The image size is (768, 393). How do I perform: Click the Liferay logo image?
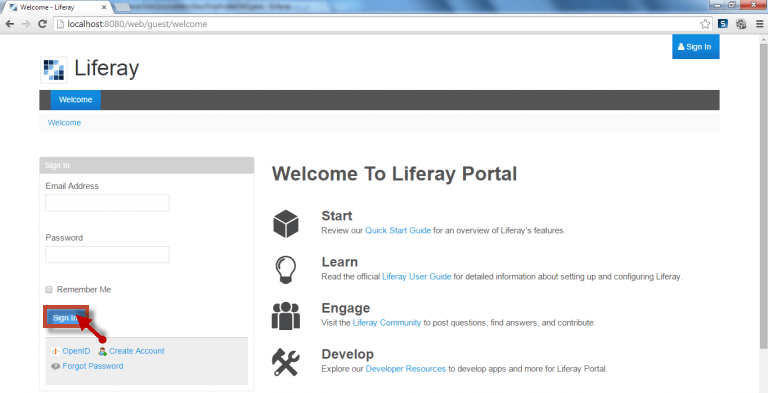pos(53,70)
